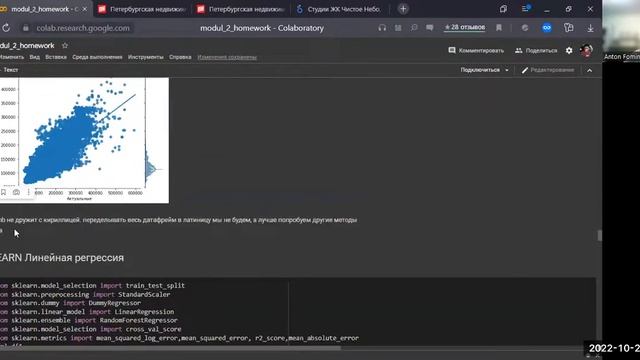The height and width of the screenshot is (360, 640).
Task: Add a Текст cell
Action: coord(10,70)
